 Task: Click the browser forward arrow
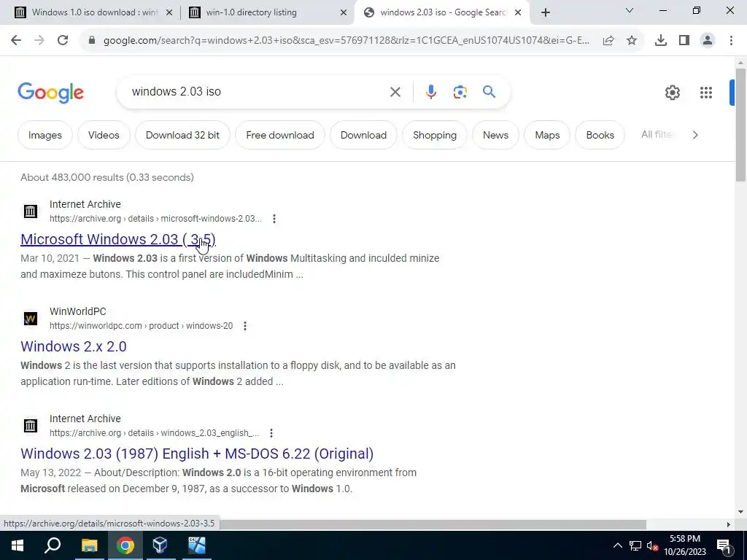(x=39, y=41)
